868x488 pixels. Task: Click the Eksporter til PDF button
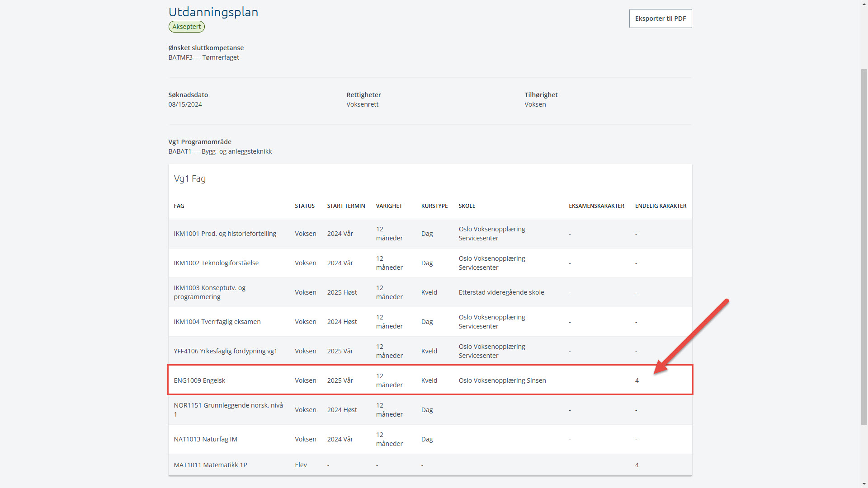[x=660, y=19]
